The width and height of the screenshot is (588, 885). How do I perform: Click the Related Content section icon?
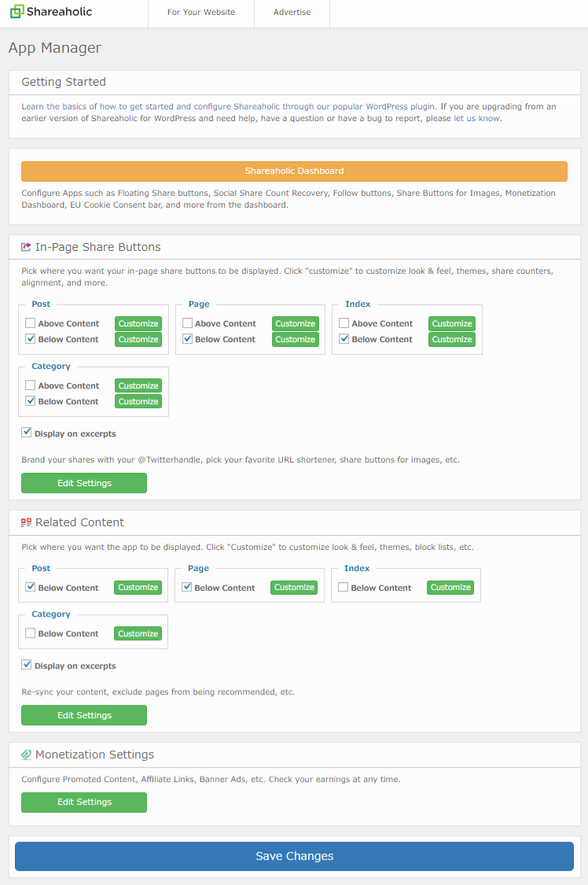[x=26, y=522]
